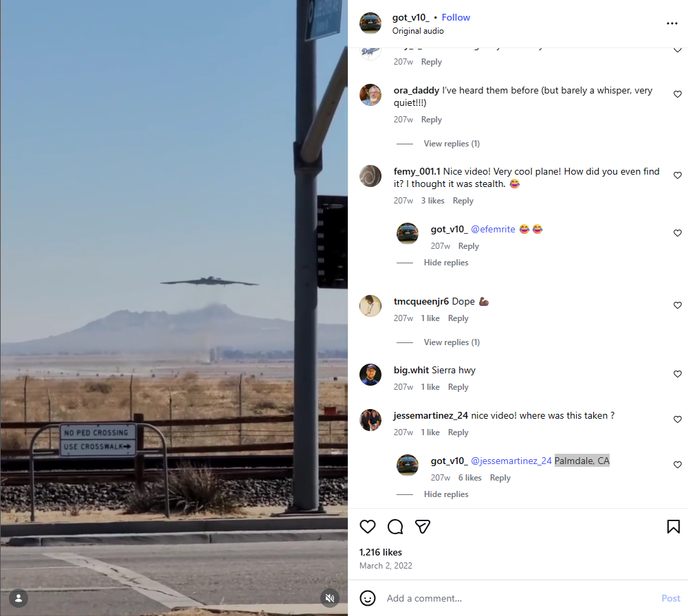The height and width of the screenshot is (616, 688).
Task: Unmute the video audio
Action: (x=329, y=598)
